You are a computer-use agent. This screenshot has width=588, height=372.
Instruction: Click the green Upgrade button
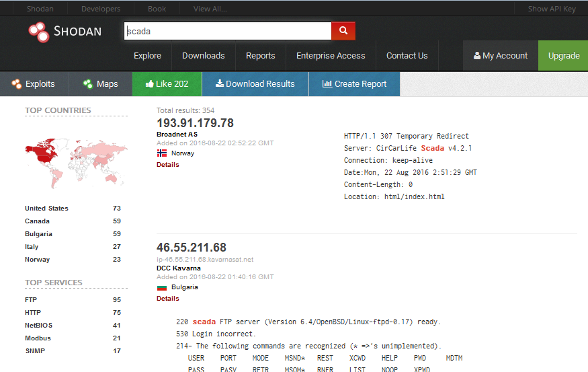pyautogui.click(x=563, y=56)
